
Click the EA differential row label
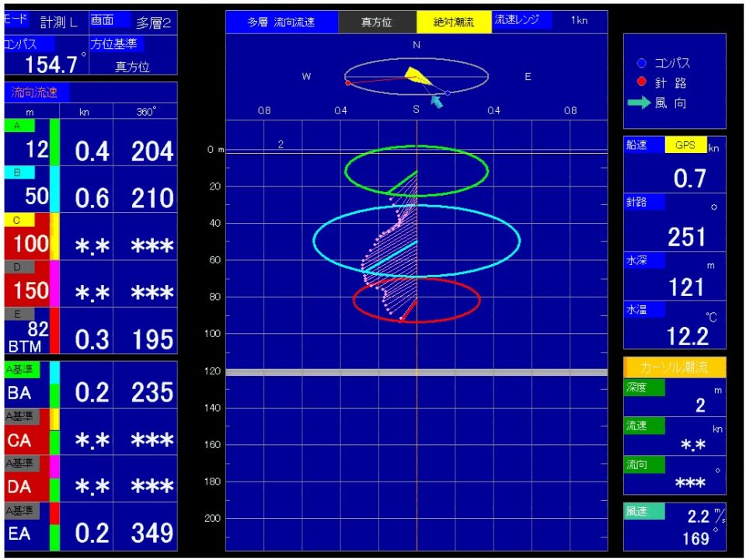(19, 534)
